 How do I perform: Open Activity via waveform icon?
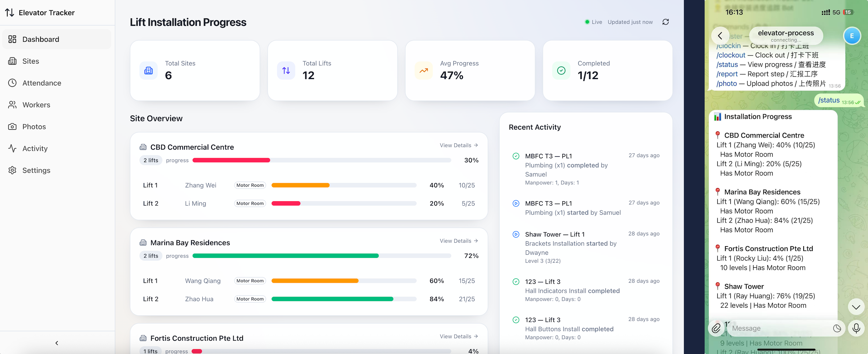point(12,148)
